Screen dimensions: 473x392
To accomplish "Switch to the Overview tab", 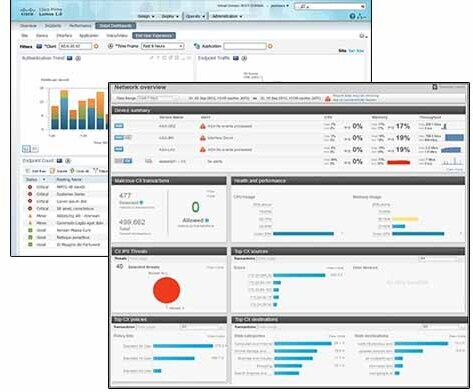I will 28,26.
